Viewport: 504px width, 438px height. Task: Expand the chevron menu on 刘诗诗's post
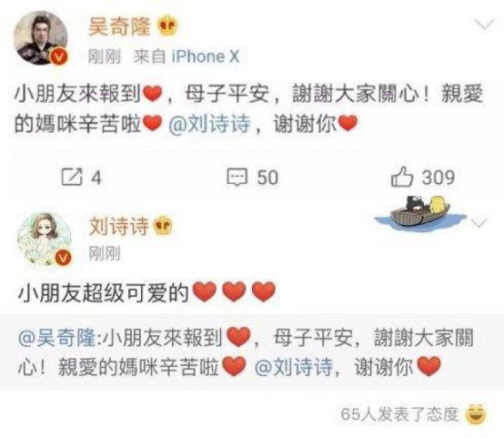479,223
